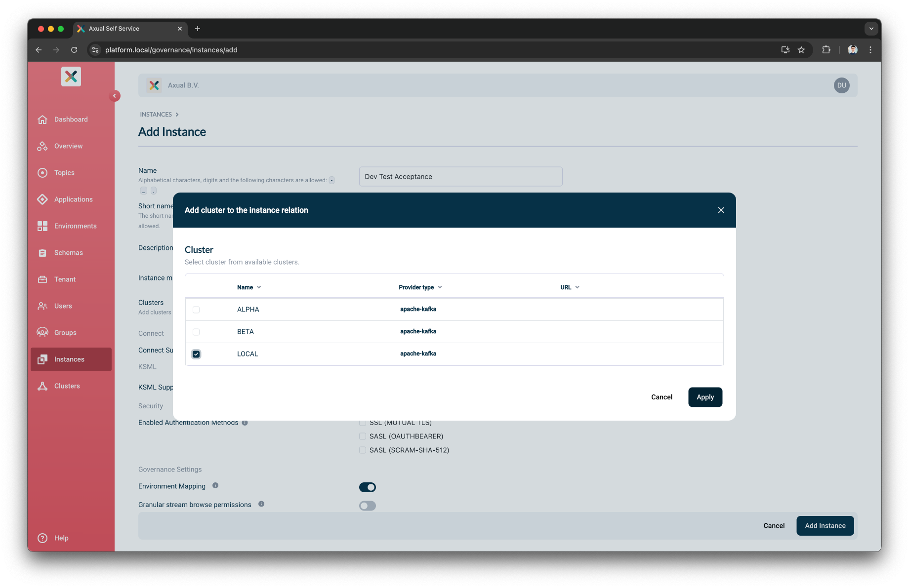
Task: Close the Add cluster dialog
Action: [x=721, y=210]
